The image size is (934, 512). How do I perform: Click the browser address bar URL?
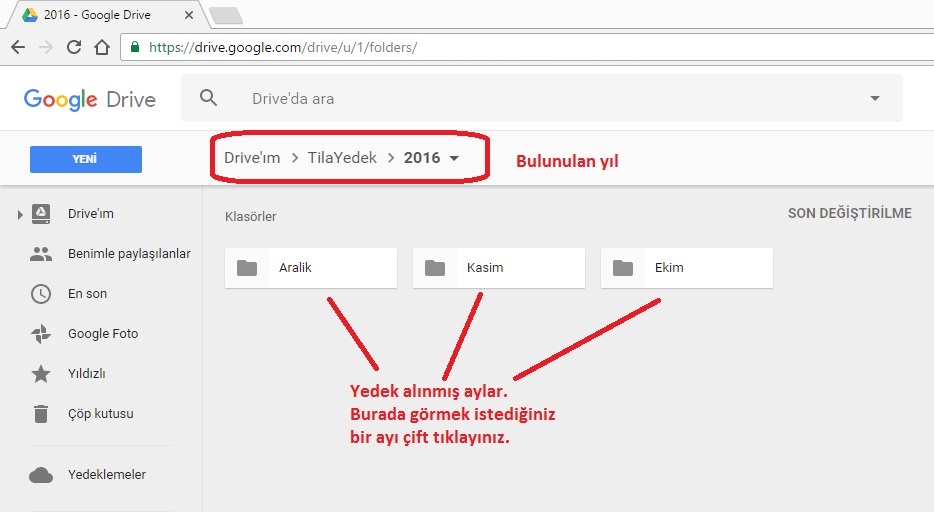pyautogui.click(x=283, y=47)
